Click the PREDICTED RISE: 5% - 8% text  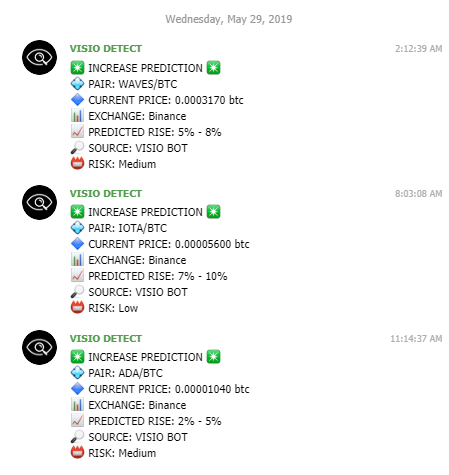pos(155,132)
